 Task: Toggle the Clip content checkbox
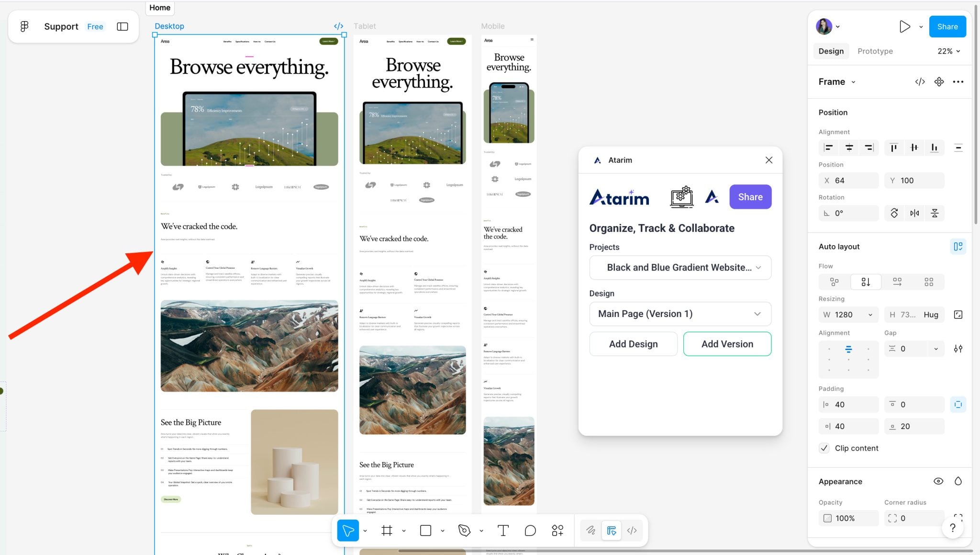tap(824, 448)
